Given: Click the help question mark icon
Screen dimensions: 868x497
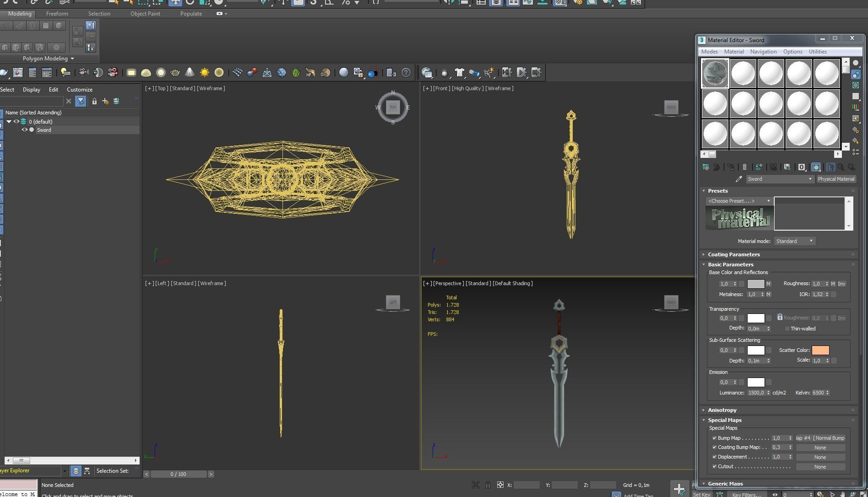Looking at the screenshot, I should pos(406,72).
